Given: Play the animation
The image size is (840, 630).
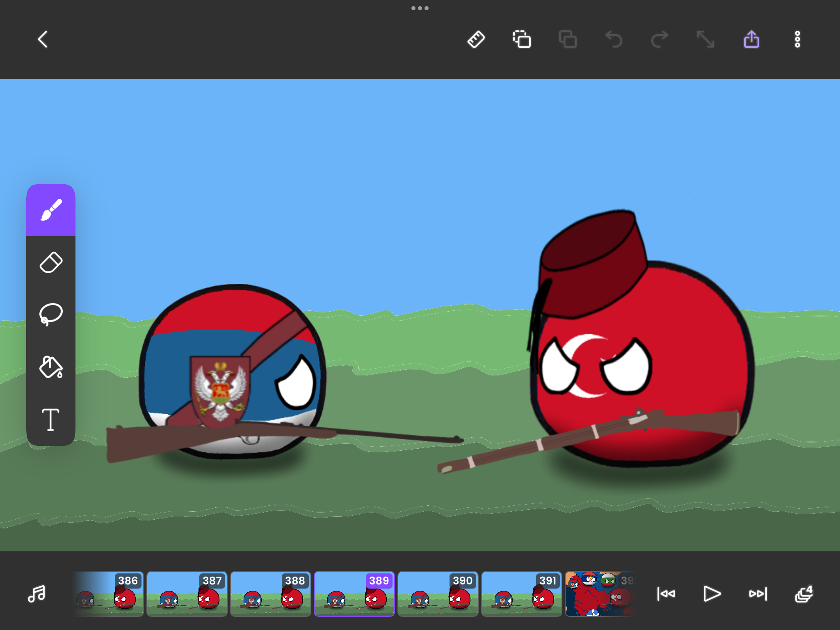Looking at the screenshot, I should (712, 593).
